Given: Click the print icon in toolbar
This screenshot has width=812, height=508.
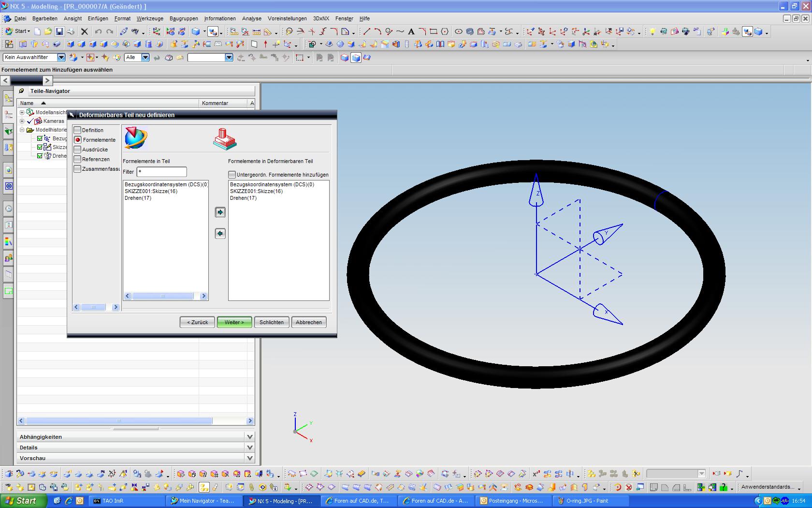Looking at the screenshot, I should click(x=71, y=31).
